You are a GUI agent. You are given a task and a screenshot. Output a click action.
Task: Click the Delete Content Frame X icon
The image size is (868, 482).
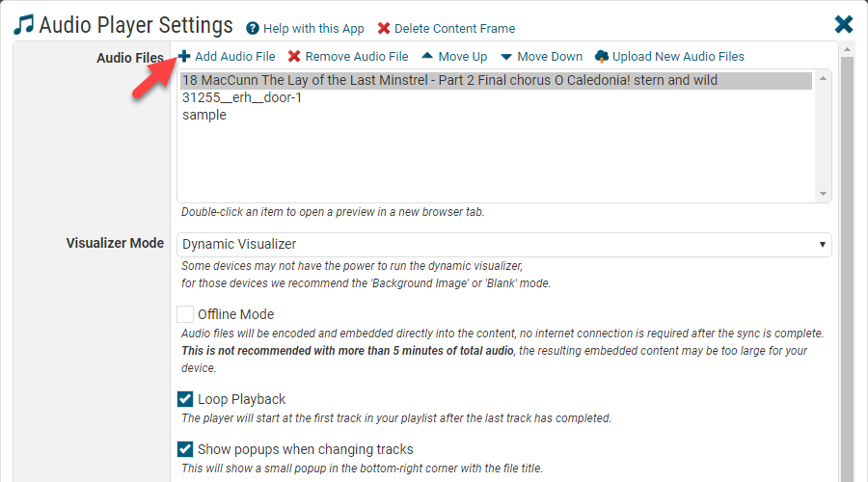click(x=384, y=29)
